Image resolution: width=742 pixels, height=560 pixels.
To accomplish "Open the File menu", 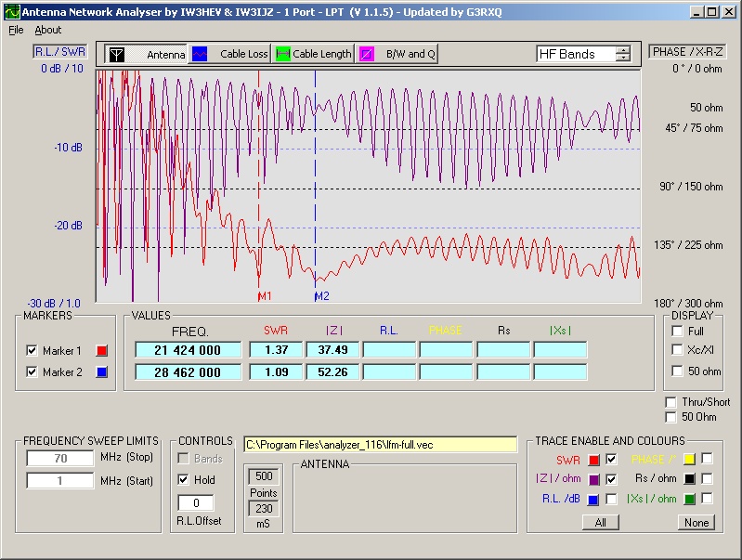I will coord(16,30).
